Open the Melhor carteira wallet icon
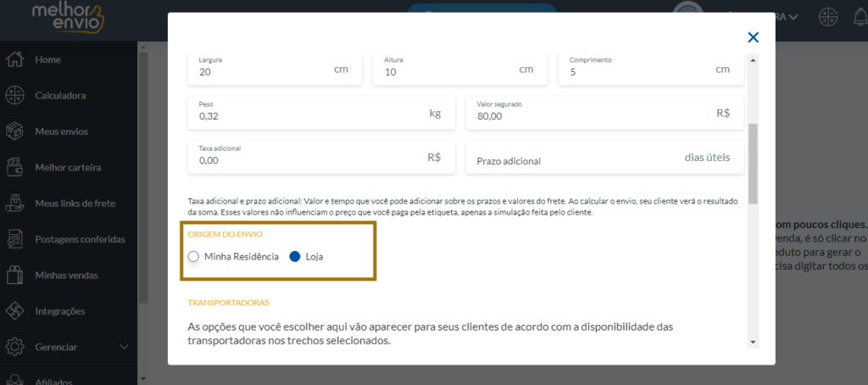This screenshot has width=868, height=385. (14, 167)
